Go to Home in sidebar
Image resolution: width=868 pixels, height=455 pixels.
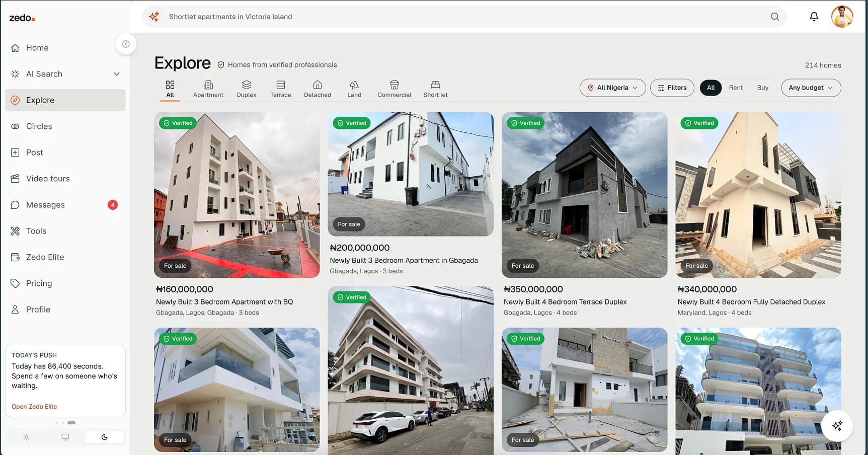point(65,48)
